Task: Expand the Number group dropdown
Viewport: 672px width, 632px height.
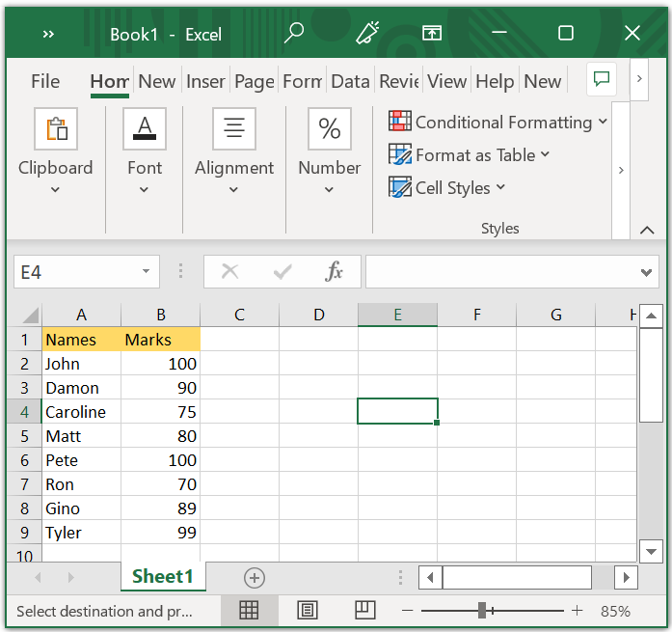Action: [329, 189]
